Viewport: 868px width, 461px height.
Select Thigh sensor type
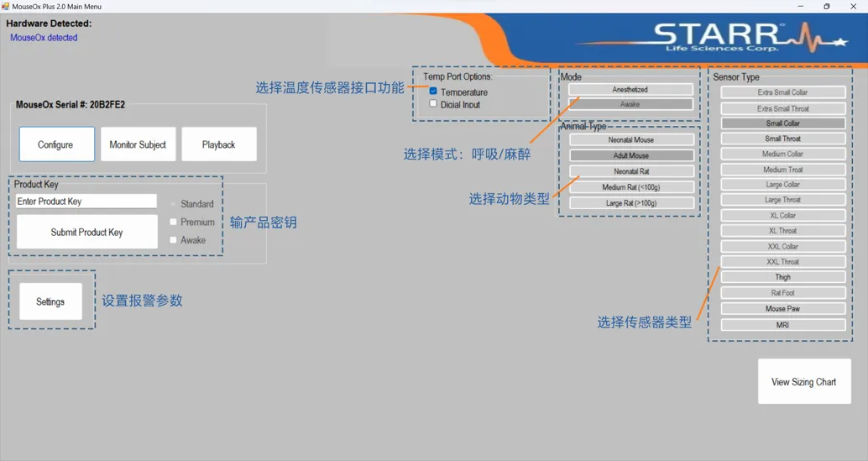pyautogui.click(x=782, y=277)
